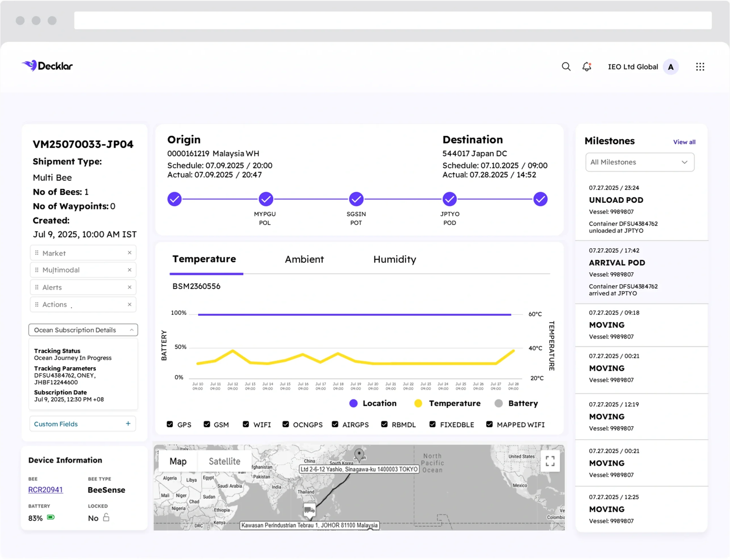This screenshot has width=730, height=560.
Task: Grab the Multimodal chip drag handle
Action: 37,270
